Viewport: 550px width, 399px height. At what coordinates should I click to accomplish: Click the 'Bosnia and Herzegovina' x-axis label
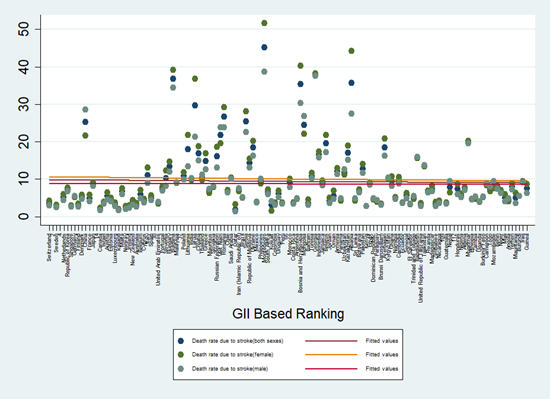tap(300, 263)
